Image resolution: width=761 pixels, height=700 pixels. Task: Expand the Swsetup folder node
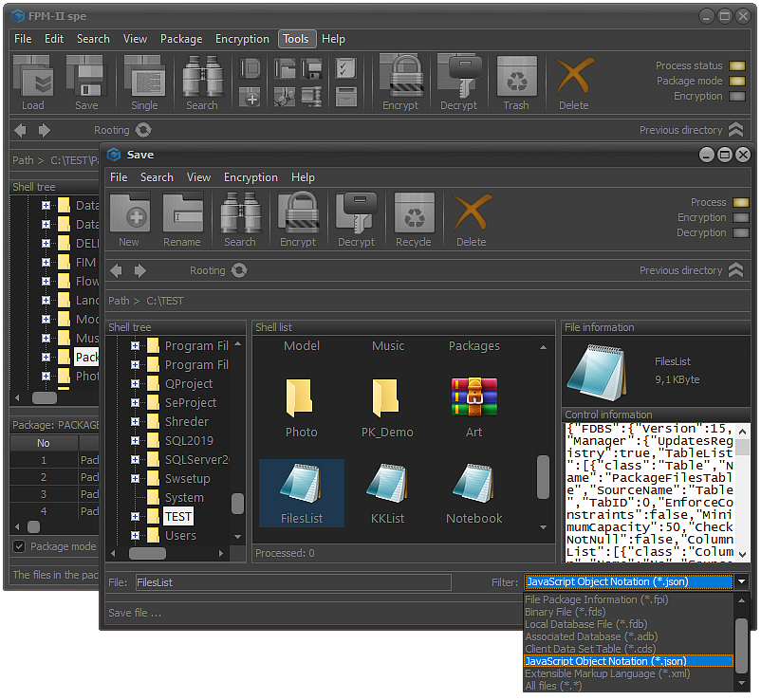click(135, 478)
